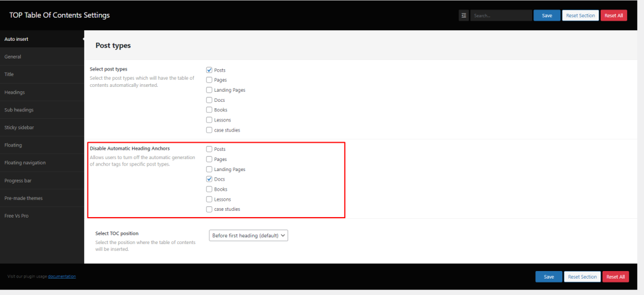Uncheck Posts under Select post types
The height and width of the screenshot is (295, 644).
click(x=209, y=70)
